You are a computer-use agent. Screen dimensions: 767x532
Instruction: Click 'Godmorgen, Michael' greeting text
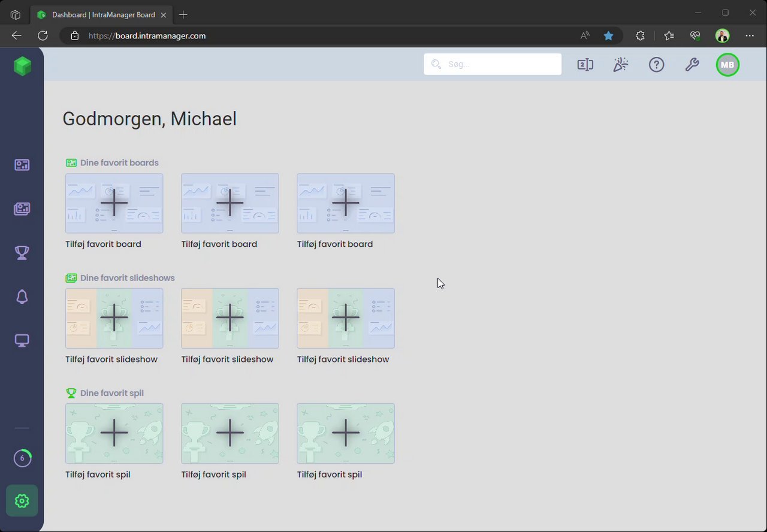pyautogui.click(x=149, y=119)
